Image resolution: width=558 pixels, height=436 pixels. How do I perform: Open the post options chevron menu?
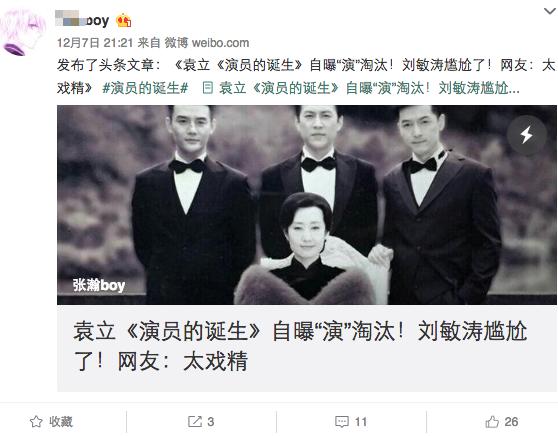pyautogui.click(x=550, y=11)
